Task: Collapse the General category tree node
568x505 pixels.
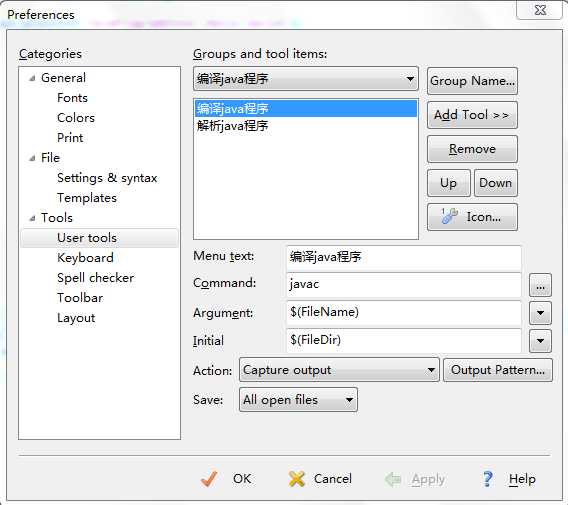Action: pos(32,78)
